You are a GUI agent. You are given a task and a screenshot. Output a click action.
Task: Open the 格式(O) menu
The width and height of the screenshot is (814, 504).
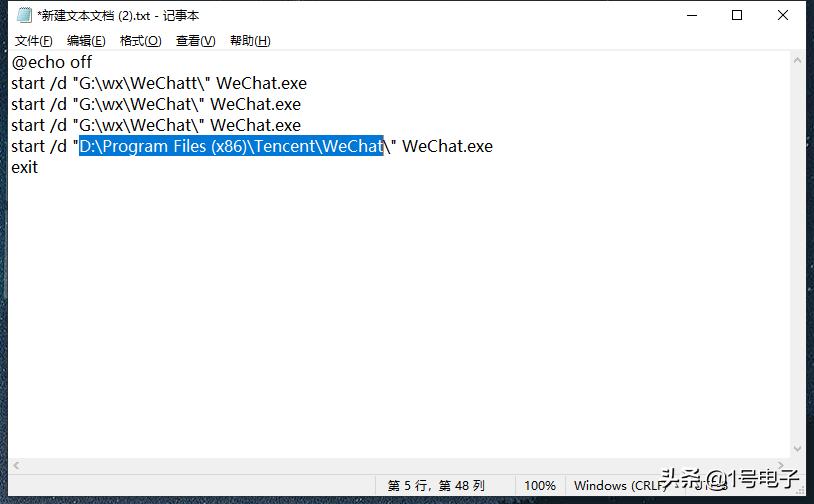140,40
